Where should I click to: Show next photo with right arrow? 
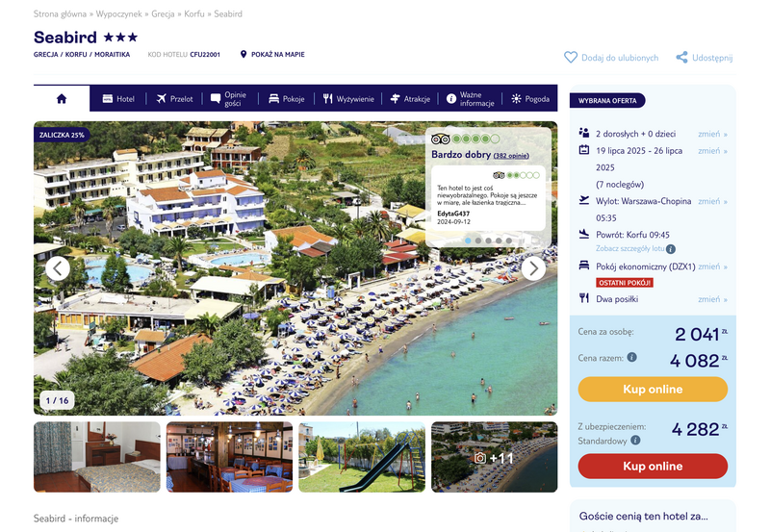coord(533,268)
